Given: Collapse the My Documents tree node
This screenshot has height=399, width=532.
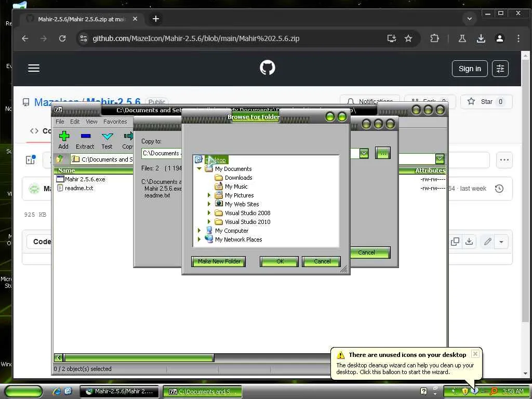Looking at the screenshot, I should 199,169.
